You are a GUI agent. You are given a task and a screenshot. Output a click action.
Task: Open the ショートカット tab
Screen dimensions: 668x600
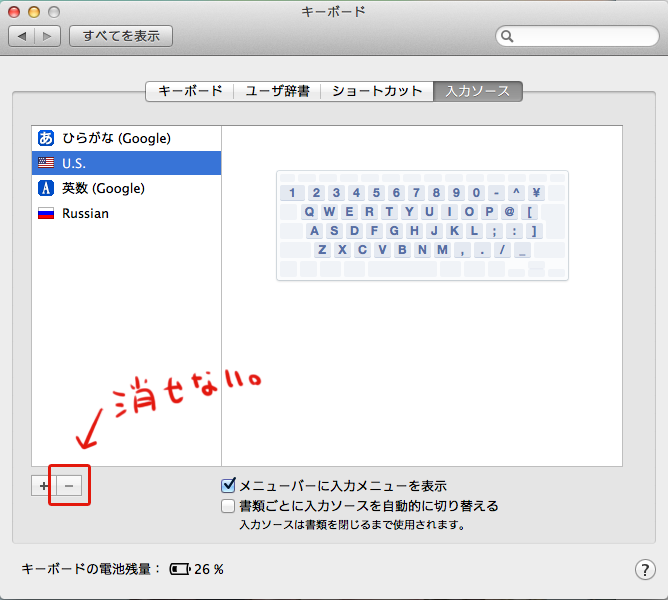377,91
